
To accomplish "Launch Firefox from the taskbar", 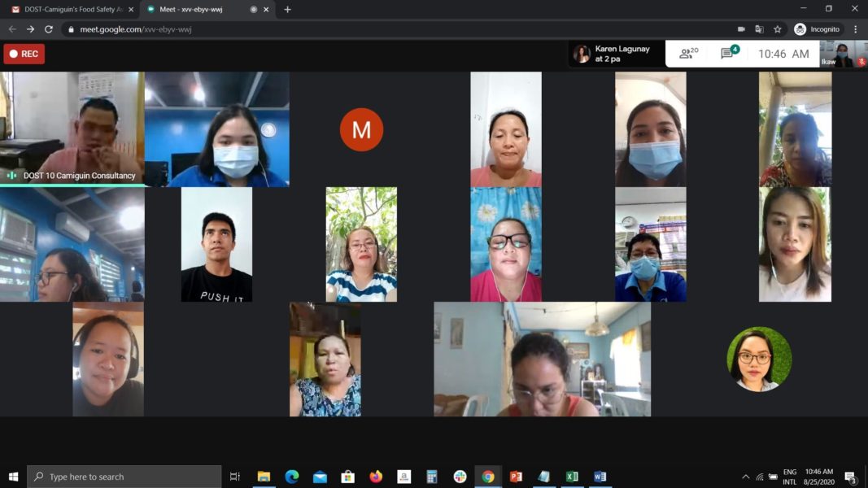I will pyautogui.click(x=376, y=477).
